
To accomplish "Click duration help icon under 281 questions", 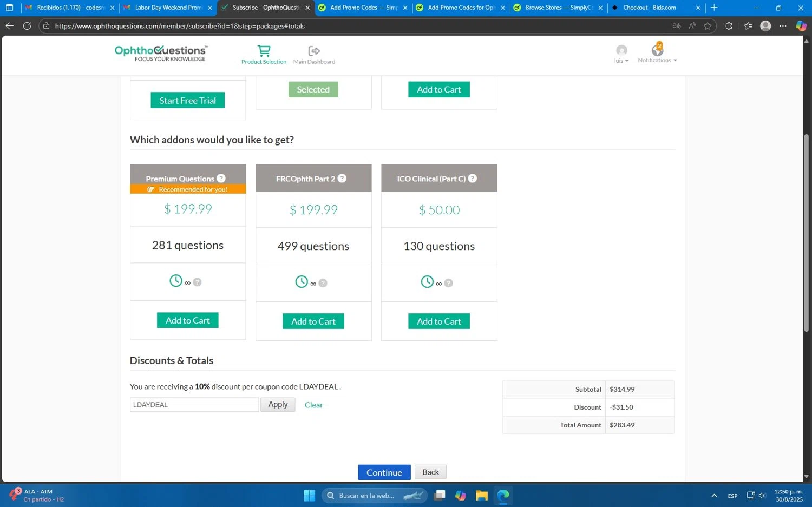I will (x=198, y=282).
